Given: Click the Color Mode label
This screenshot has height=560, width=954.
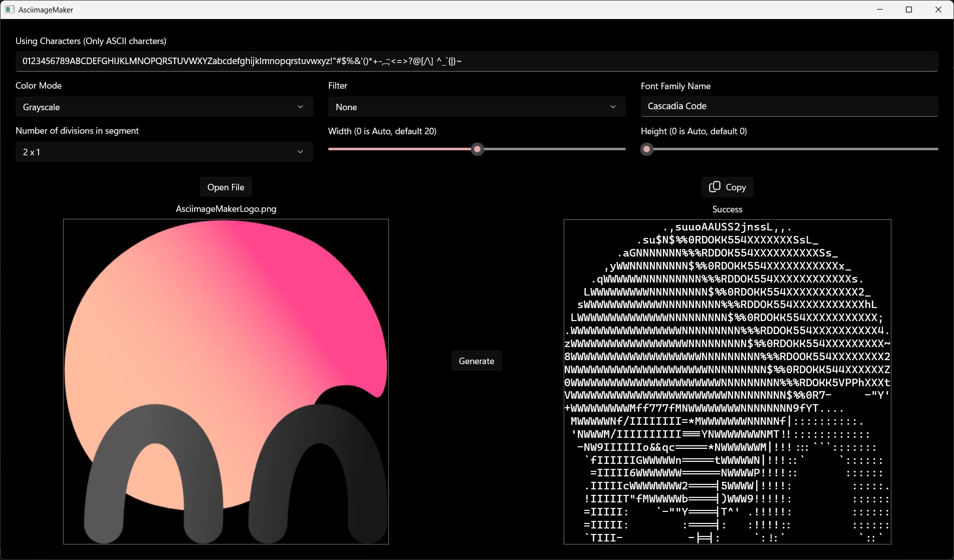Looking at the screenshot, I should point(39,86).
